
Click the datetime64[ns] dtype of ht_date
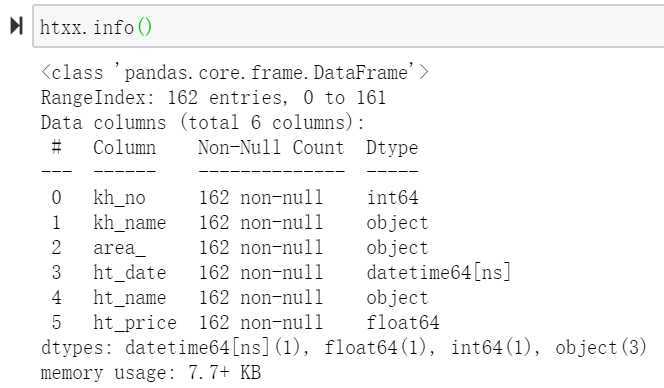coord(439,272)
